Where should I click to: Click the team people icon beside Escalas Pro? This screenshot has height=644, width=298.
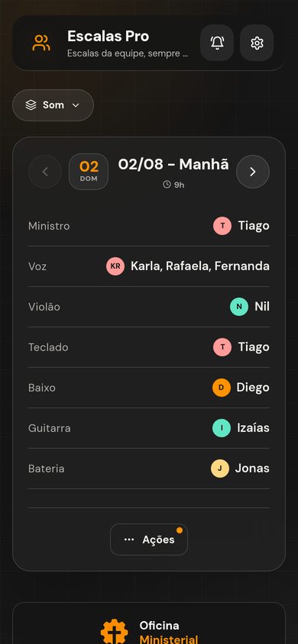click(x=41, y=43)
